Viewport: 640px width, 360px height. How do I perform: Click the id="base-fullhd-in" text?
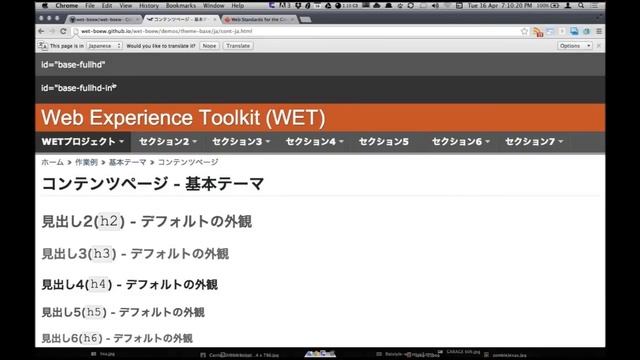pyautogui.click(x=79, y=88)
